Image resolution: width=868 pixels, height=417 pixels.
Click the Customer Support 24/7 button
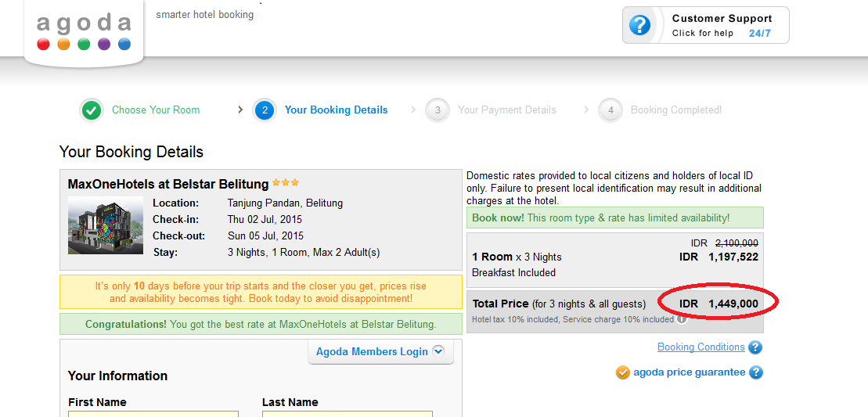(x=706, y=25)
